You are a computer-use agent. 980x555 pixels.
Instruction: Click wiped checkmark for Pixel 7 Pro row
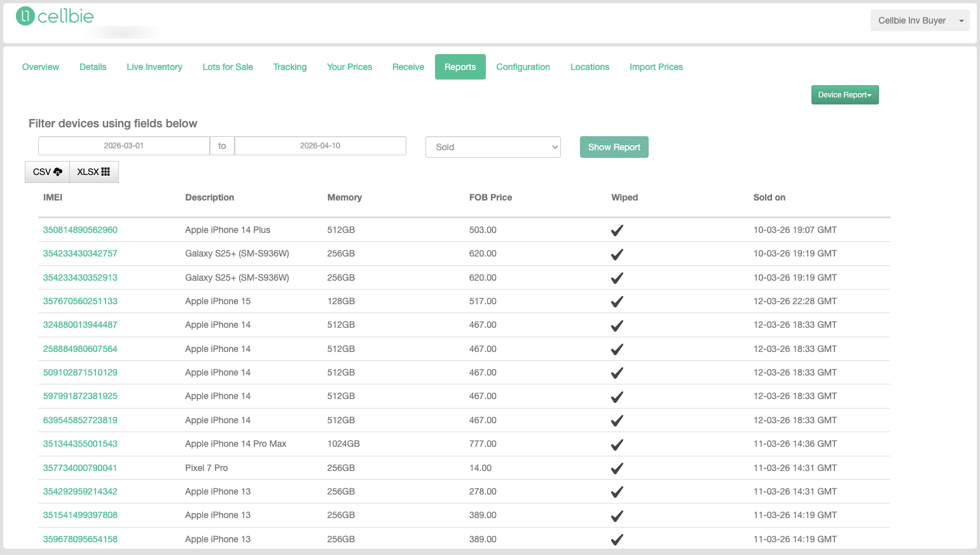click(x=617, y=468)
